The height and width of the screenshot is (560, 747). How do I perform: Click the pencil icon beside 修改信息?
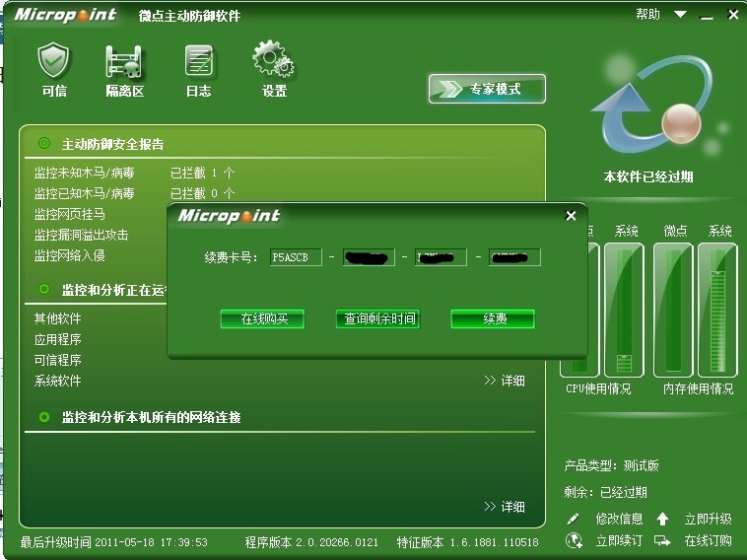click(x=574, y=519)
